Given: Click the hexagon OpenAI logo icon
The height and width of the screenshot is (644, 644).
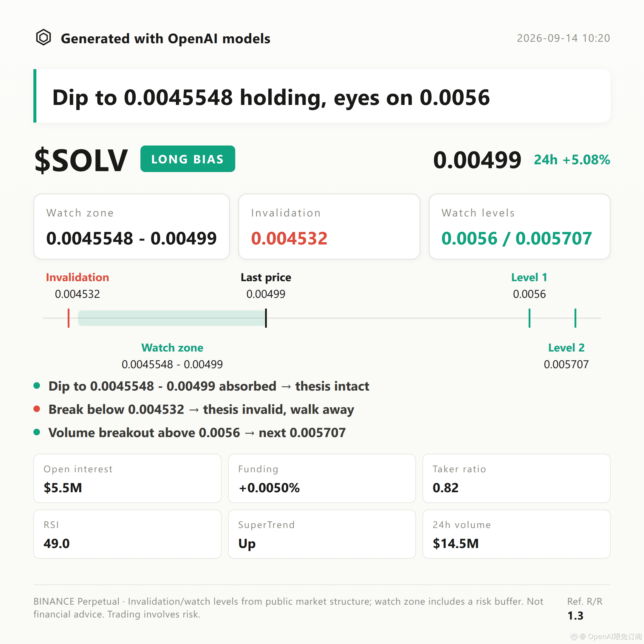Looking at the screenshot, I should [43, 37].
